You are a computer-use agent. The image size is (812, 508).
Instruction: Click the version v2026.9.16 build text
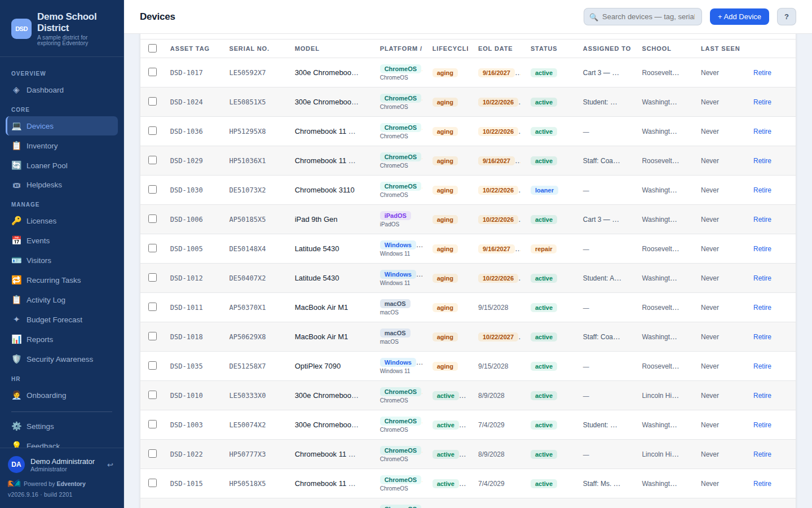[40, 494]
